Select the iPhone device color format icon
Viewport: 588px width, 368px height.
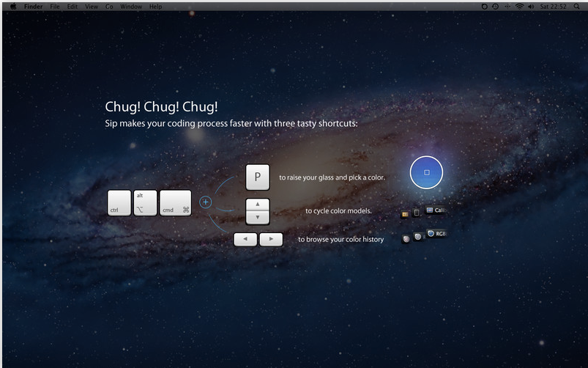click(x=416, y=213)
